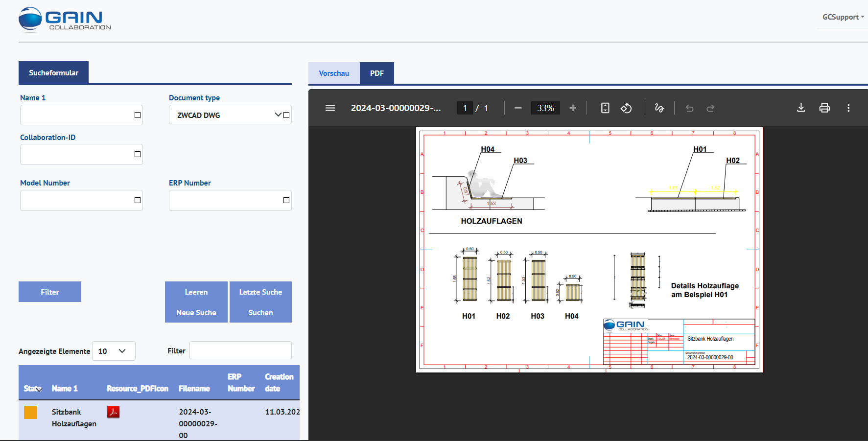Switch to the Vorschau tab
This screenshot has height=441, width=868.
334,73
